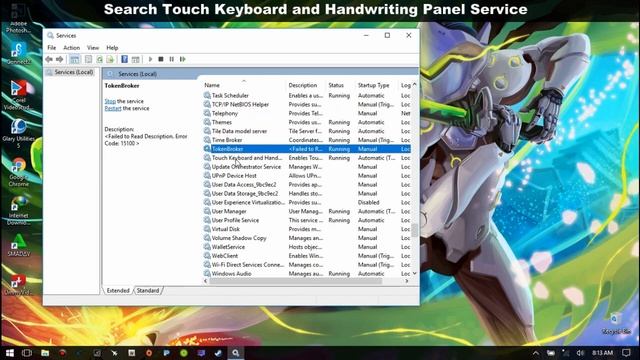This screenshot has width=640, height=360.
Task: Select User Data Storage_9bc9ec2 service
Action: (x=307, y=193)
